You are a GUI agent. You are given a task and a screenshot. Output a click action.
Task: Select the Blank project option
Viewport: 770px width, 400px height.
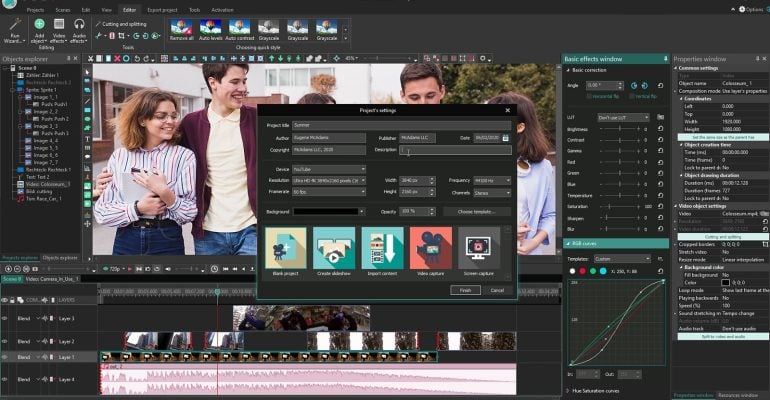(285, 251)
